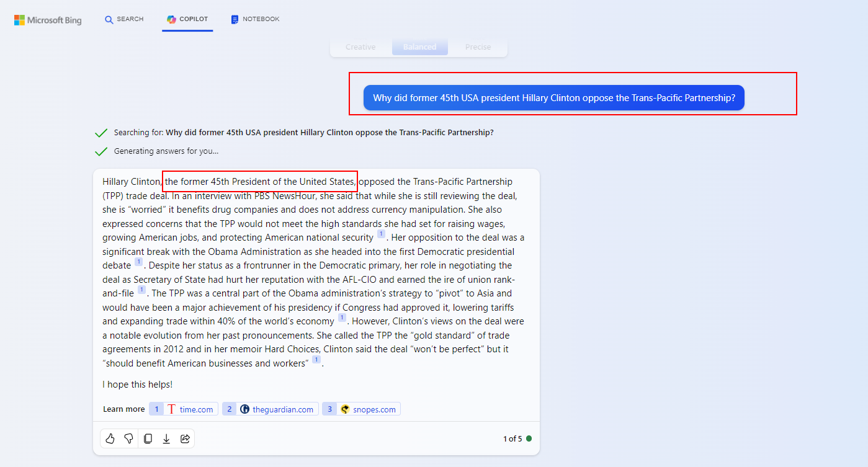Click the Notebook page icon
The width and height of the screenshot is (868, 467).
tap(235, 20)
